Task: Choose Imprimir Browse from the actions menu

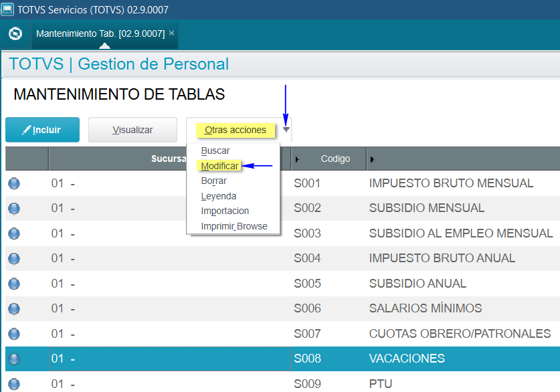Action: coord(234,226)
